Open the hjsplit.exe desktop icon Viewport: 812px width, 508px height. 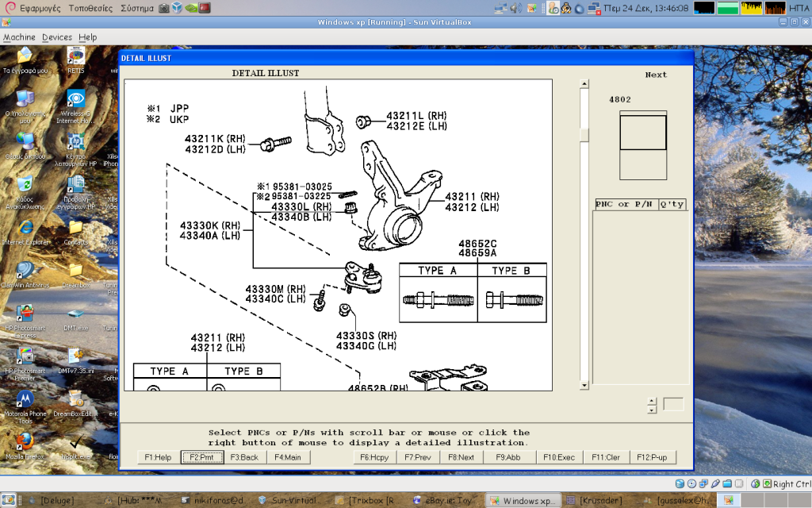click(x=75, y=447)
